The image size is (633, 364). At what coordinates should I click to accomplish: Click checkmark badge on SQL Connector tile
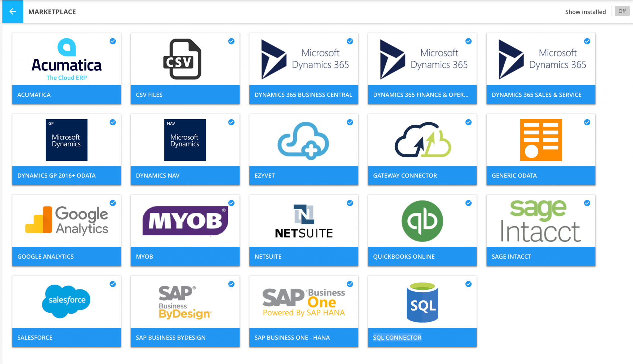point(469,284)
